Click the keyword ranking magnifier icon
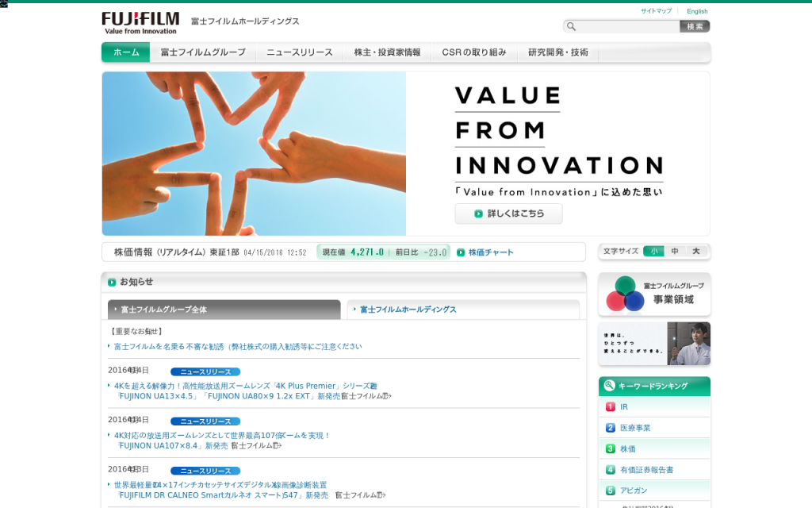812x508 pixels. click(610, 385)
